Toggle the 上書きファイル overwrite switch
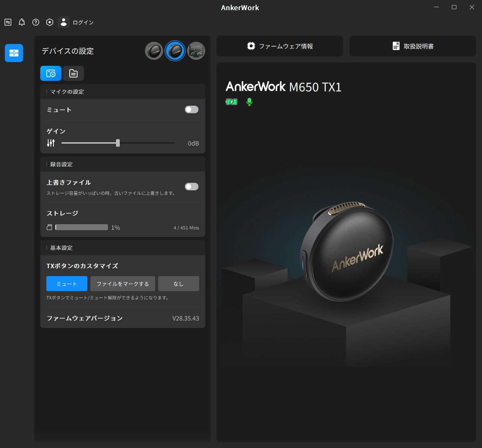The image size is (482, 448). pos(192,187)
